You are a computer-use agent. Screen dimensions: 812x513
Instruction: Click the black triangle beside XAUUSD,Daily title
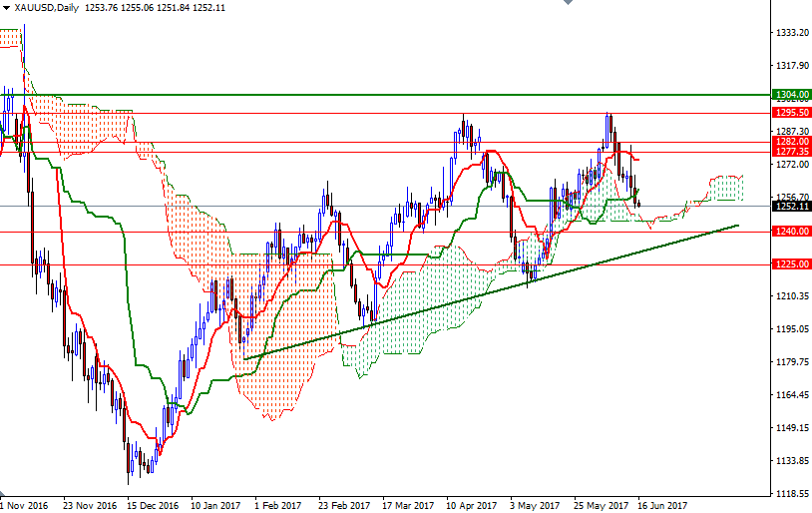[5, 8]
